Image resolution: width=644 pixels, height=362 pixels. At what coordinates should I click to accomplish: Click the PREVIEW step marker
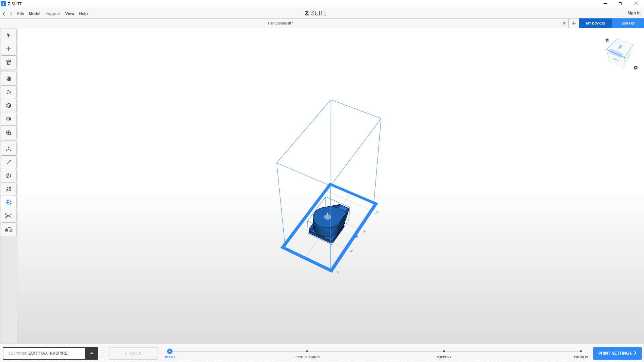click(x=581, y=352)
